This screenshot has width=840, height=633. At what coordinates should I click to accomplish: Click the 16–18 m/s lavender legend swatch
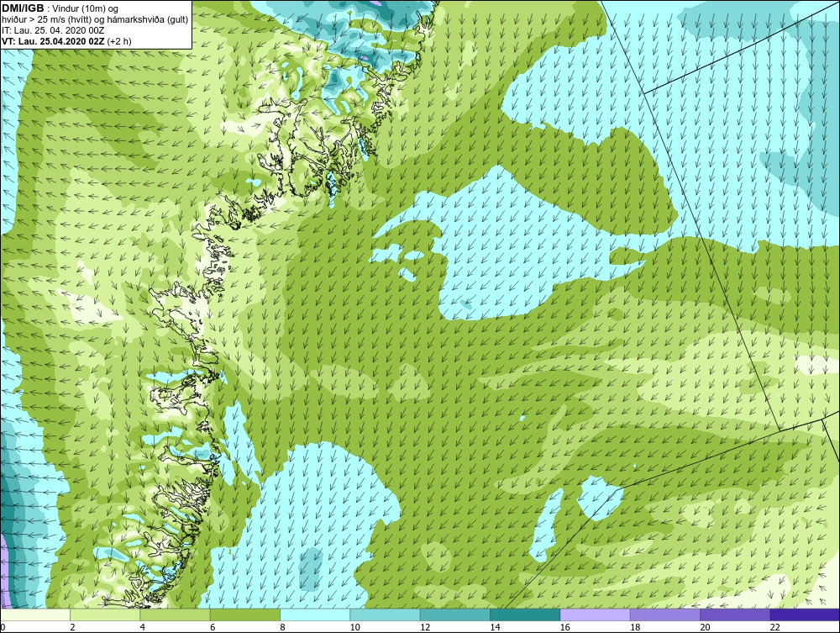pyautogui.click(x=595, y=615)
